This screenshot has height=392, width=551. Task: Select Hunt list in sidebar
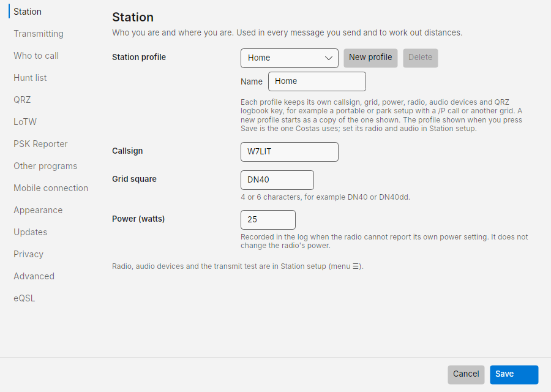30,78
